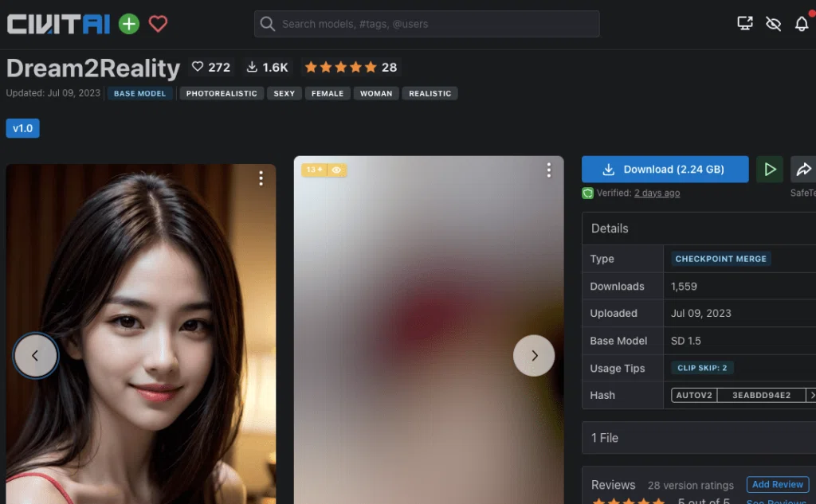The image size is (816, 504).
Task: Click the red heart support icon
Action: coord(158,23)
